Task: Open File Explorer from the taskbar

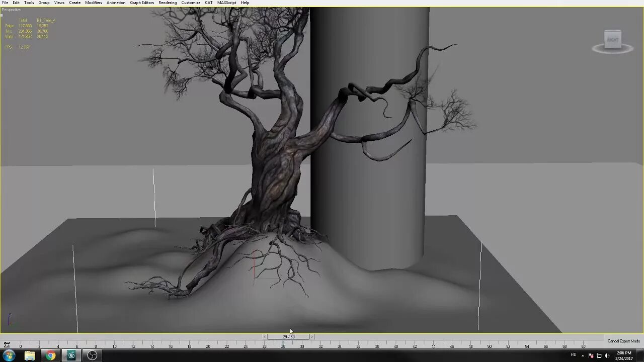Action: click(30, 355)
